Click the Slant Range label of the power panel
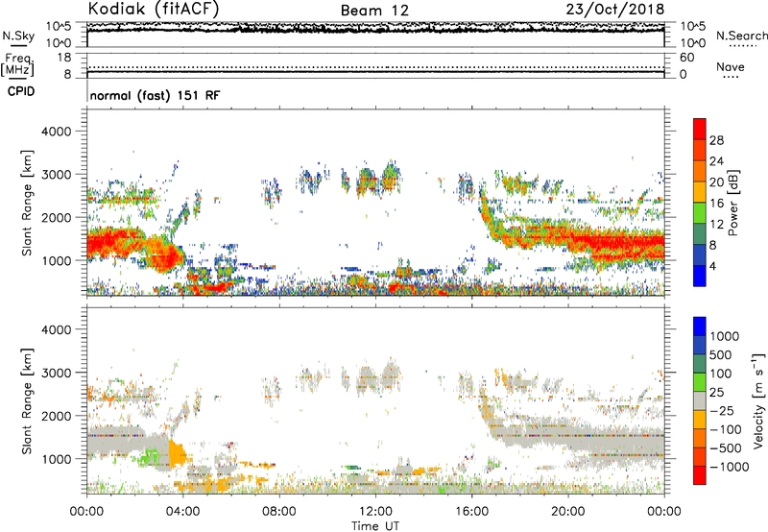768x532 pixels. click(x=27, y=204)
